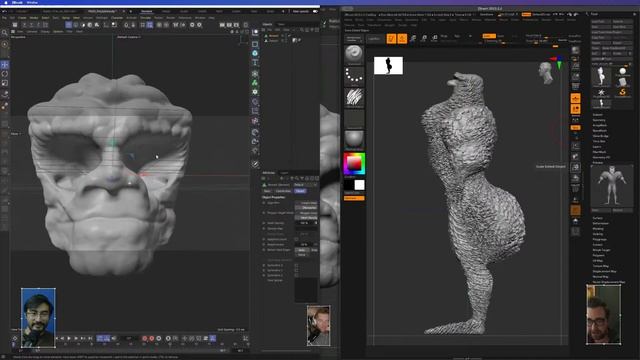Click the Text object icon in Cinema 4D
Screen dimensions: 640x360
click(255, 62)
